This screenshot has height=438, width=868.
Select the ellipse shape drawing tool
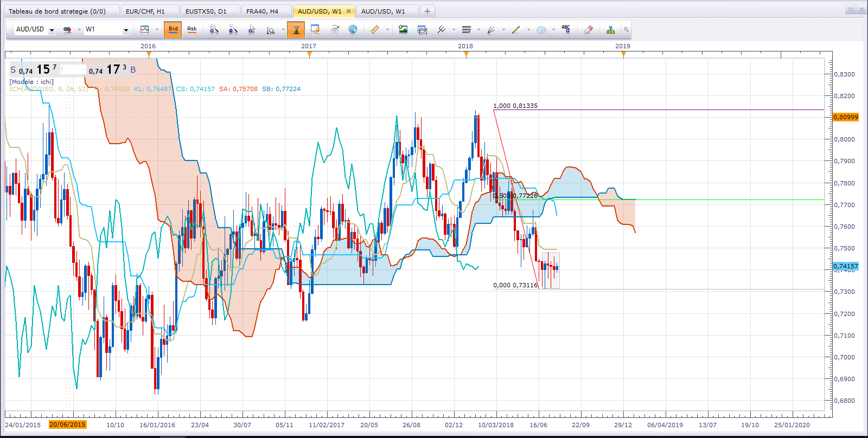coord(541,30)
